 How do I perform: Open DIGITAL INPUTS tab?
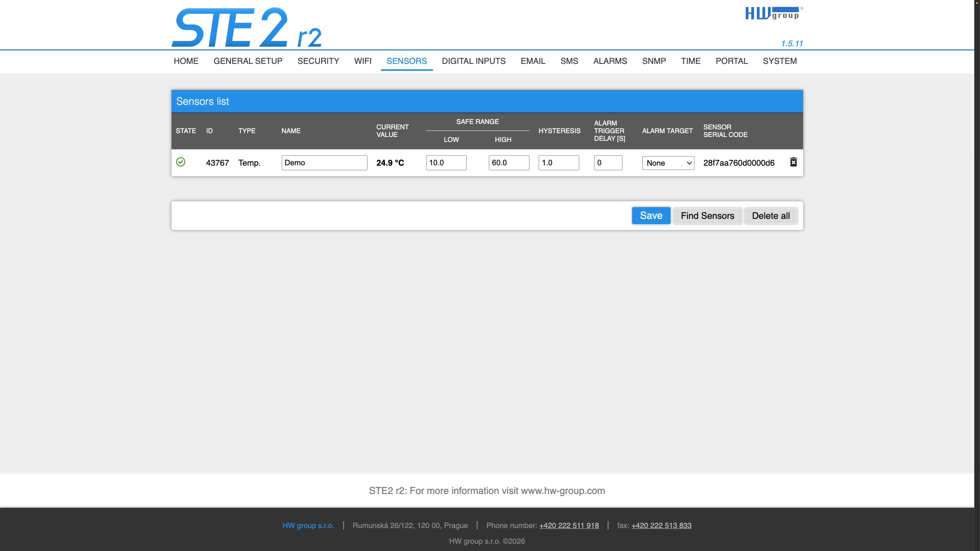coord(474,61)
